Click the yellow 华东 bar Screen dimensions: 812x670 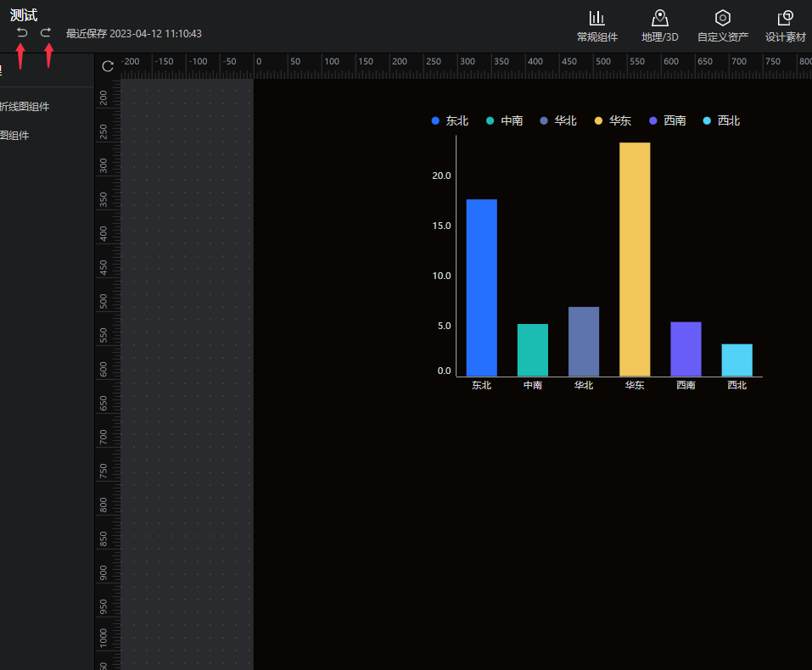(x=635, y=259)
